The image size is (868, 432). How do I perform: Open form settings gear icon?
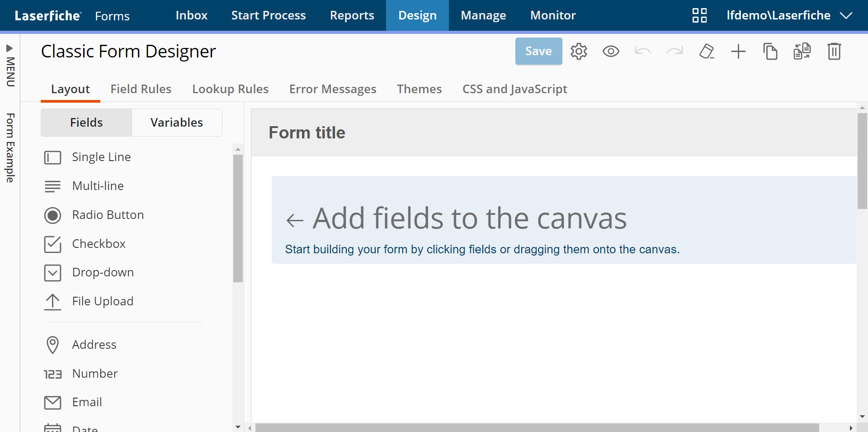[x=579, y=52]
